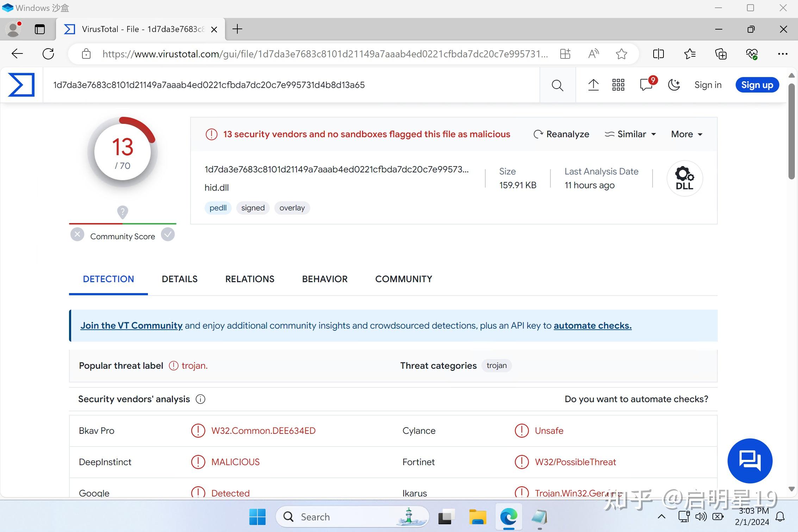The image size is (798, 532).
Task: Open Edge Settings and more menu
Action: pos(783,54)
